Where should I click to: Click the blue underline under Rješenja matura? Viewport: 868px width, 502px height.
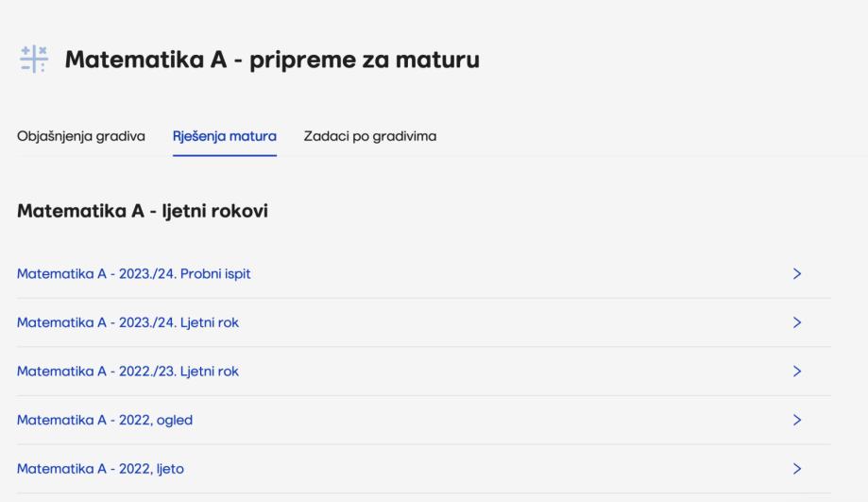224,155
